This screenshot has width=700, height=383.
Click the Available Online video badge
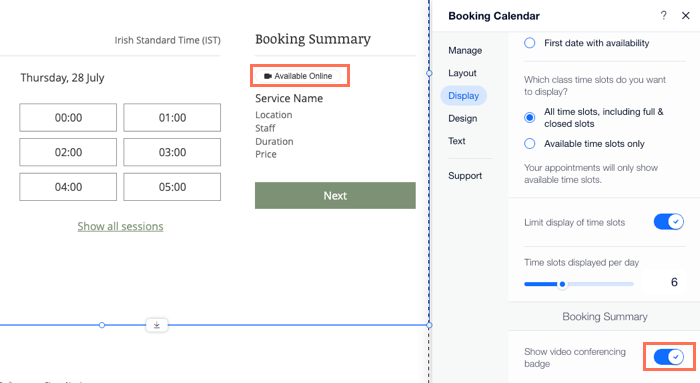[x=298, y=76]
